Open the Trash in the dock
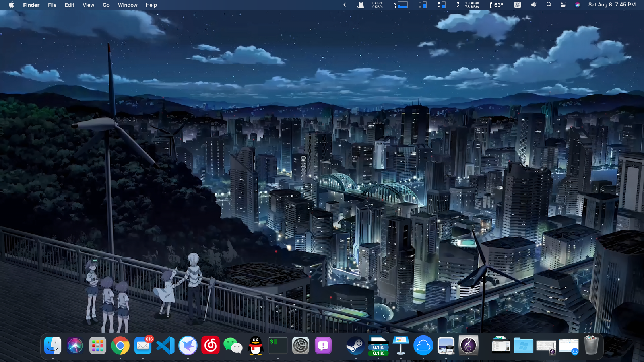644x362 pixels. coord(591,346)
